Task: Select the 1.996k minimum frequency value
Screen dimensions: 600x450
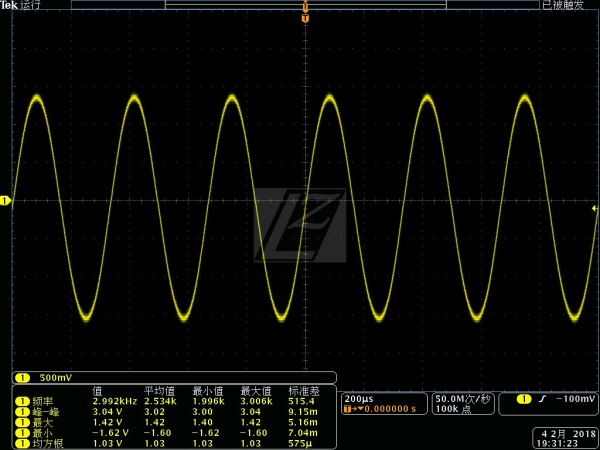Action: click(x=208, y=401)
